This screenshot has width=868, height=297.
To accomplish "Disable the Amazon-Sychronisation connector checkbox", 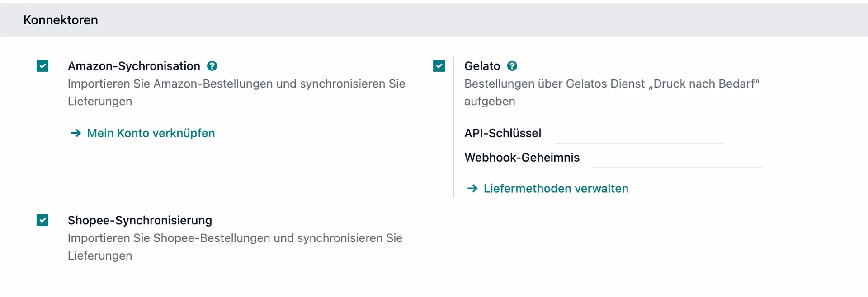I will 42,66.
